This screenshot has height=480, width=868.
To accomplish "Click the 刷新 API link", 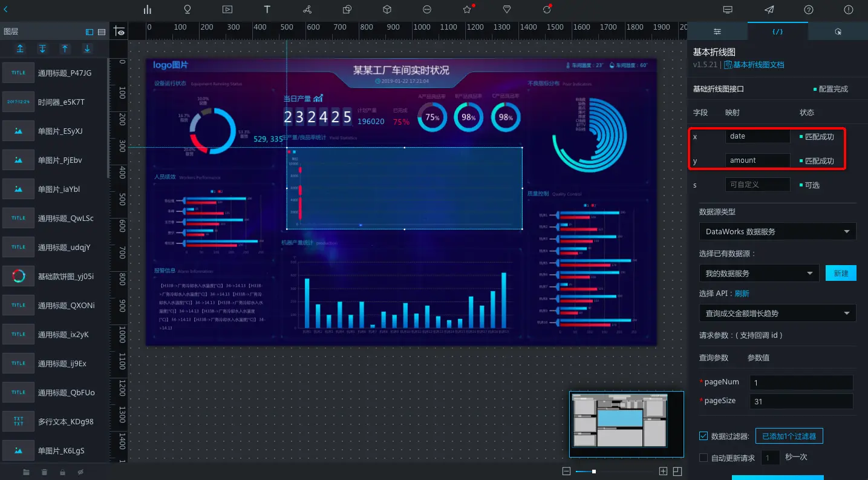I will 742,294.
